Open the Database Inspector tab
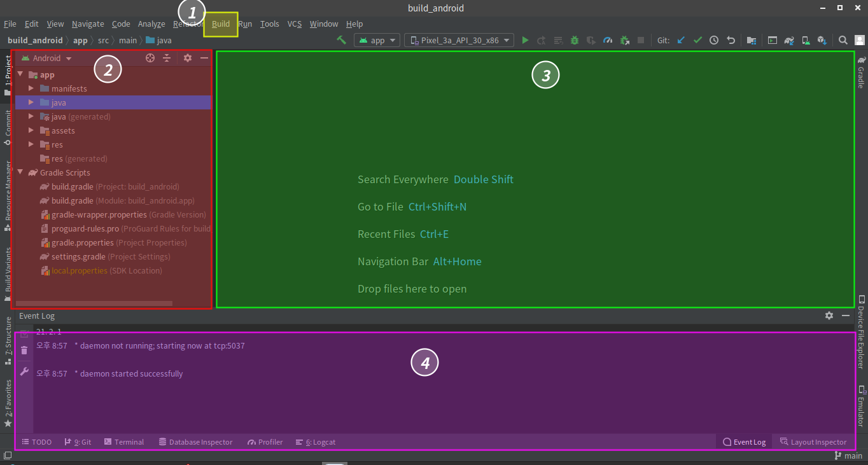This screenshot has height=465, width=868. pyautogui.click(x=195, y=442)
